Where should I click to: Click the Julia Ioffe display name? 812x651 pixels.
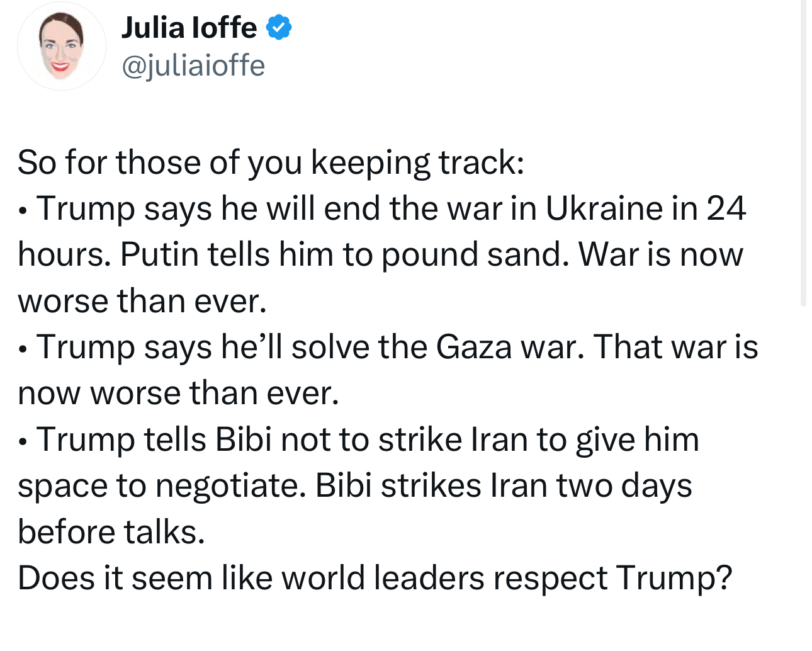pos(189,28)
